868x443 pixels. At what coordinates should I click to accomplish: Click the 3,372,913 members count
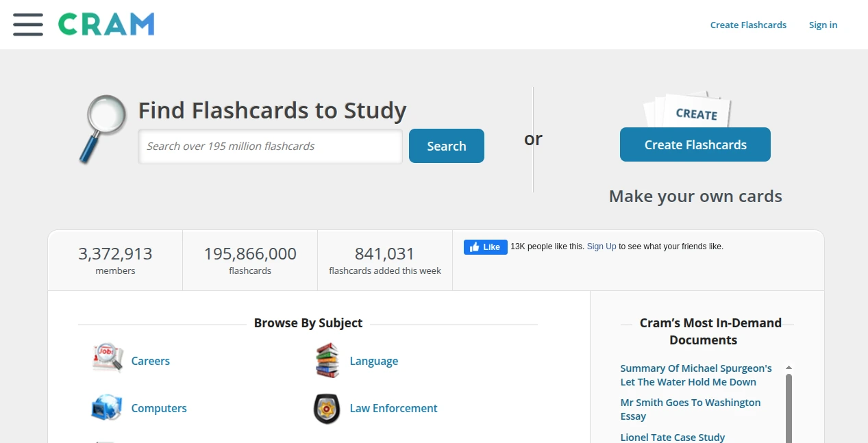(x=115, y=254)
